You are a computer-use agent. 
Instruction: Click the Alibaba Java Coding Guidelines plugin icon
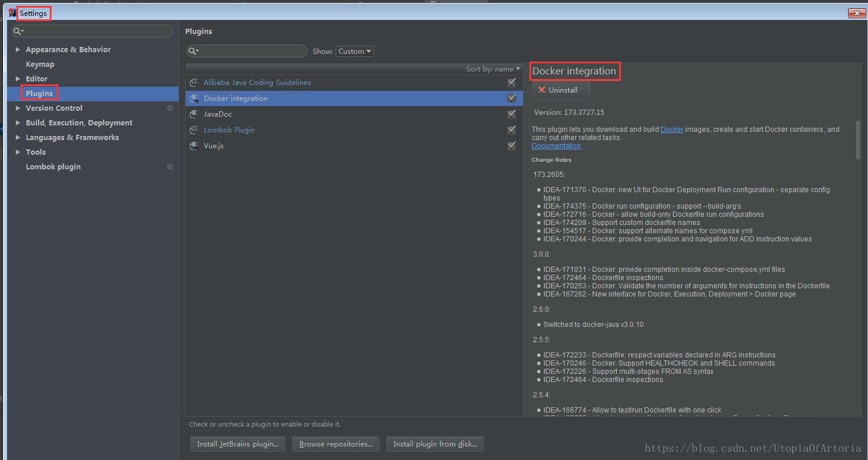coord(194,83)
